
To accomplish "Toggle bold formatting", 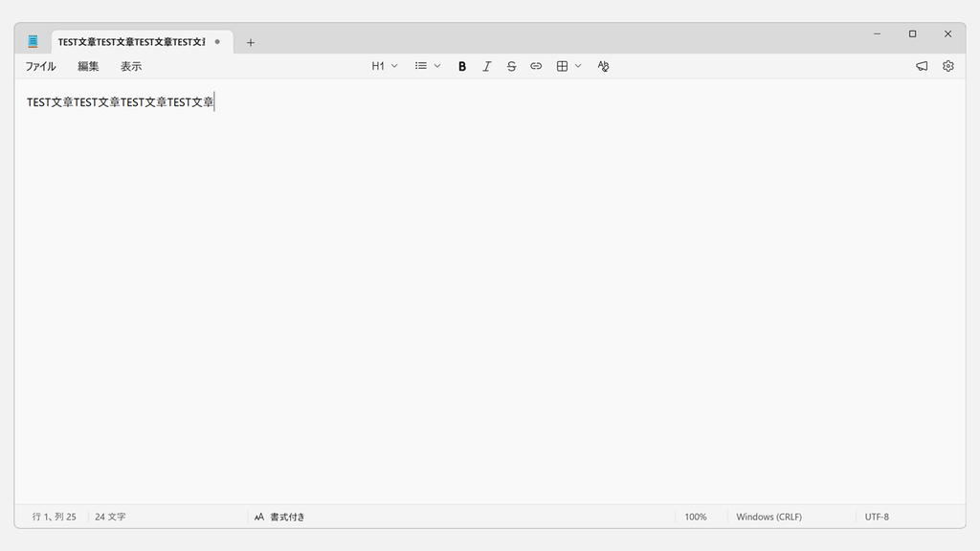I will [x=462, y=66].
